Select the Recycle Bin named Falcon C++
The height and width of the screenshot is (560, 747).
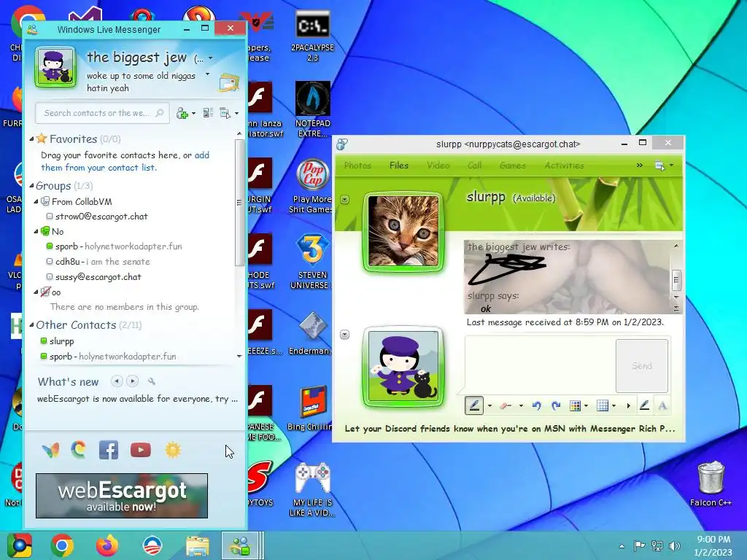[711, 483]
